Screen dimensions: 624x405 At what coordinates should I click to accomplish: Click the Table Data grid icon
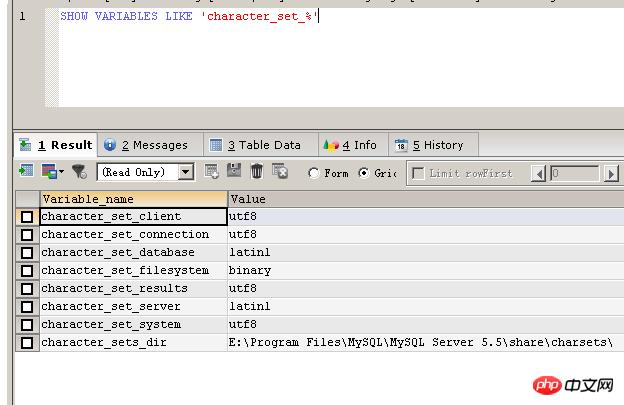216,145
